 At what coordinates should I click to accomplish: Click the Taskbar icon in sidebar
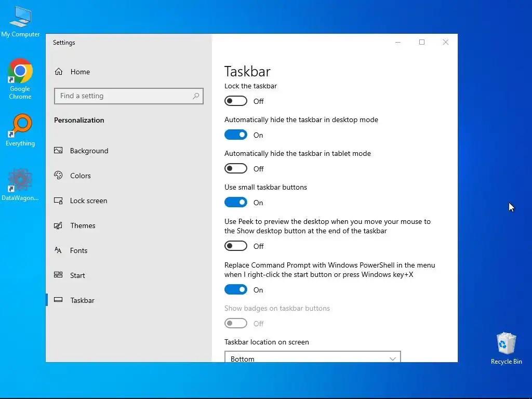tap(58, 300)
